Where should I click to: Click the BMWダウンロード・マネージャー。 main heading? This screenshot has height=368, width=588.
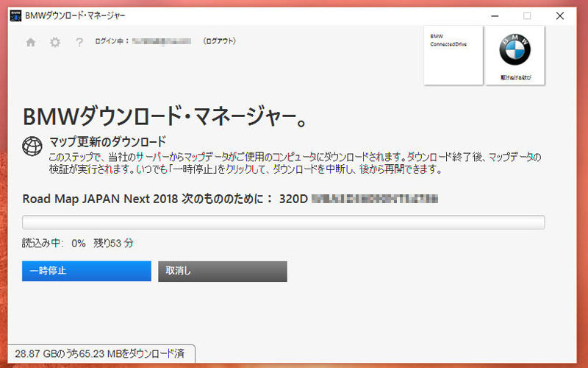pos(165,116)
